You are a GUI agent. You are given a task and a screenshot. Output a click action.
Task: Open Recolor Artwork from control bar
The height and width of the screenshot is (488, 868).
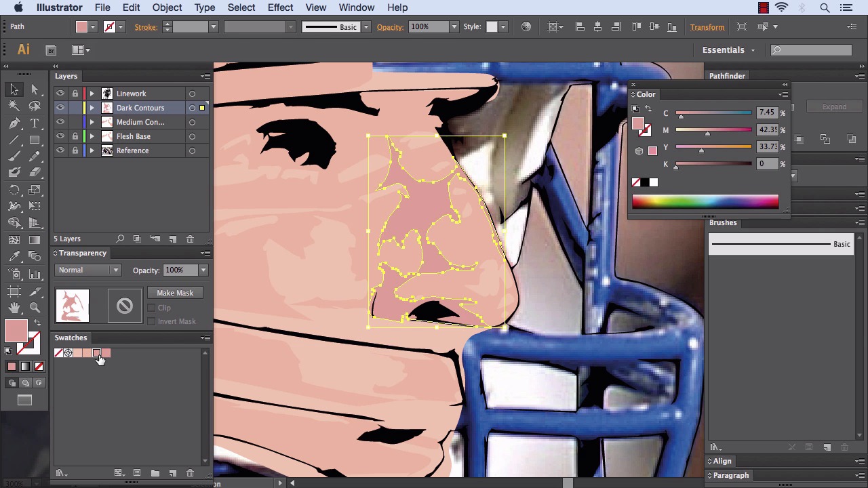tap(526, 27)
